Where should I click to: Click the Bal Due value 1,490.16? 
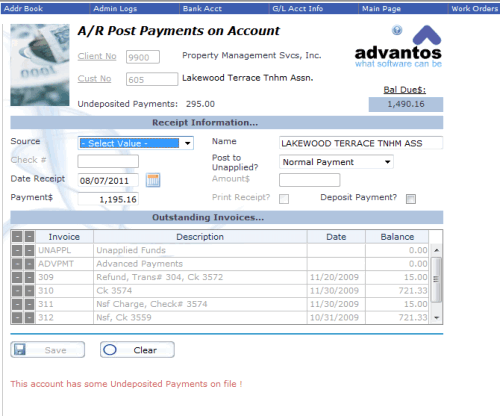pos(406,104)
